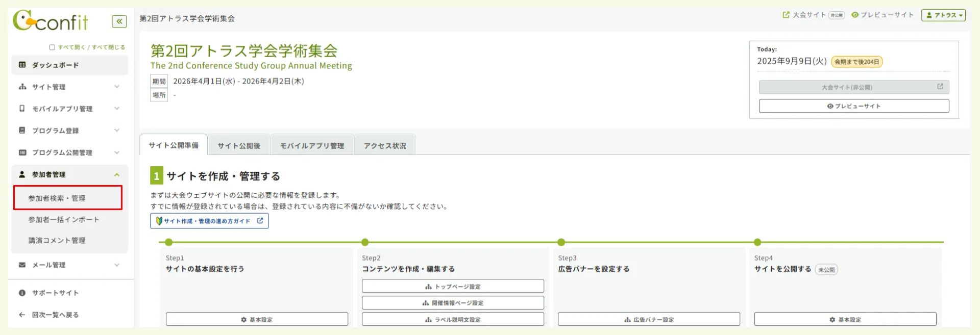Click the dashboard grid icon
The image size is (980, 335).
(22, 65)
